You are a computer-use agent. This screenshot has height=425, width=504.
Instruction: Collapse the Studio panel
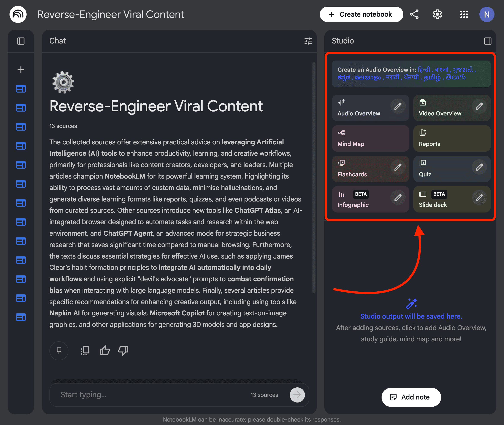(488, 41)
